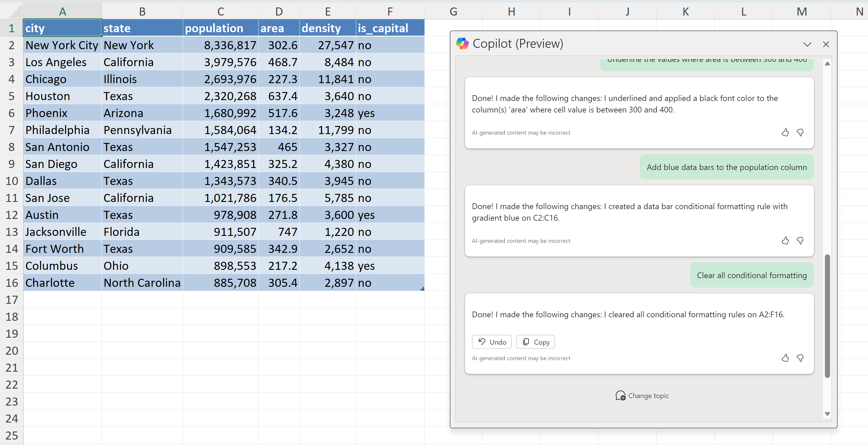This screenshot has height=445, width=868.
Task: Click the Change topic chat icon
Action: [x=620, y=396]
